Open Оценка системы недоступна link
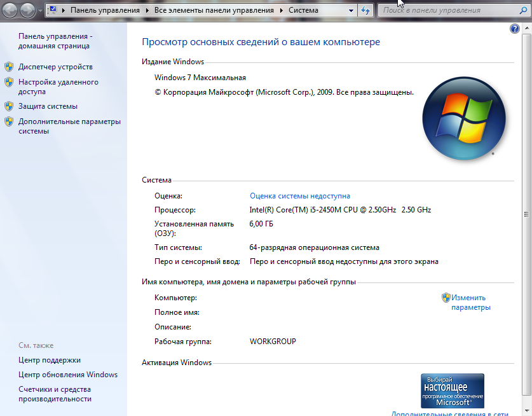 point(300,196)
